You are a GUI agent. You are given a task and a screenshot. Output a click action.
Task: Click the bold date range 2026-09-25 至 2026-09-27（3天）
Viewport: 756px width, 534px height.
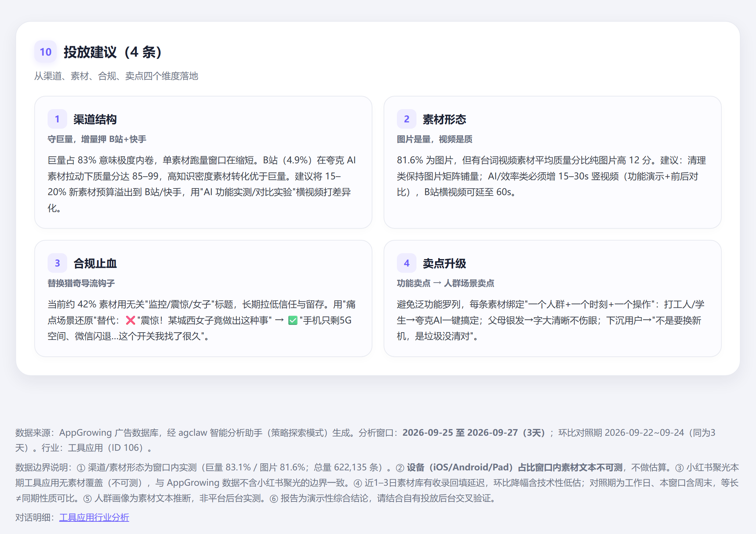click(x=474, y=433)
